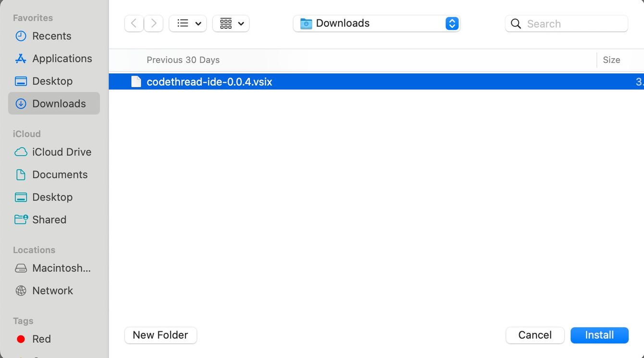Viewport: 644px width, 358px height.
Task: Open the Shared folder in iCloud
Action: click(x=49, y=220)
